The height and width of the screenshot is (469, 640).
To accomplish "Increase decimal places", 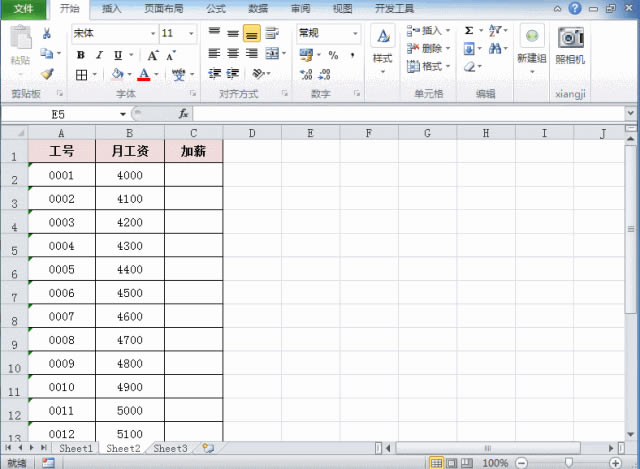I will 306,74.
